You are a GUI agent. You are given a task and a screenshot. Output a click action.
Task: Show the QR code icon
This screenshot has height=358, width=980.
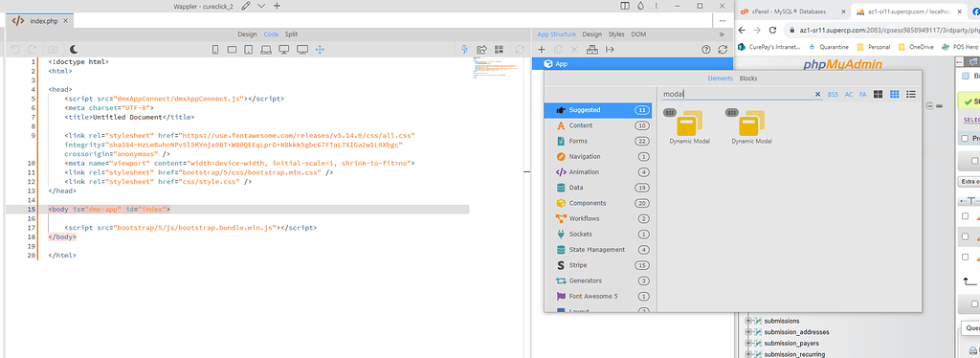[x=499, y=50]
